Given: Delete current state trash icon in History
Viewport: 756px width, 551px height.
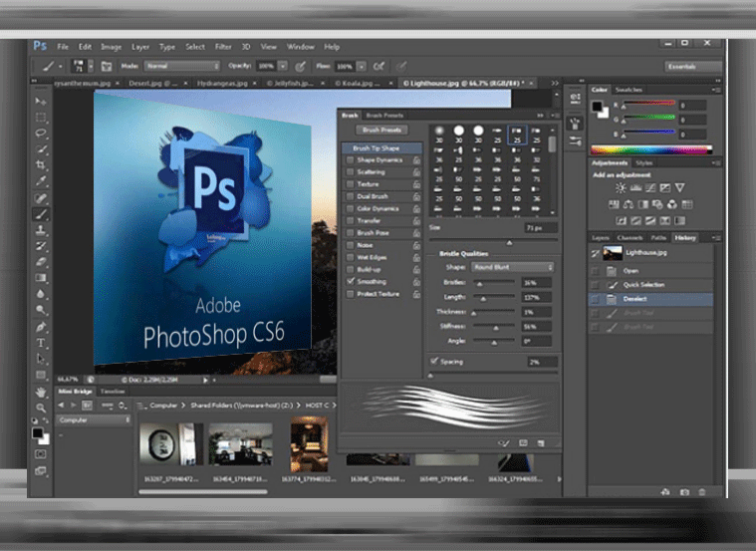Looking at the screenshot, I should [702, 492].
